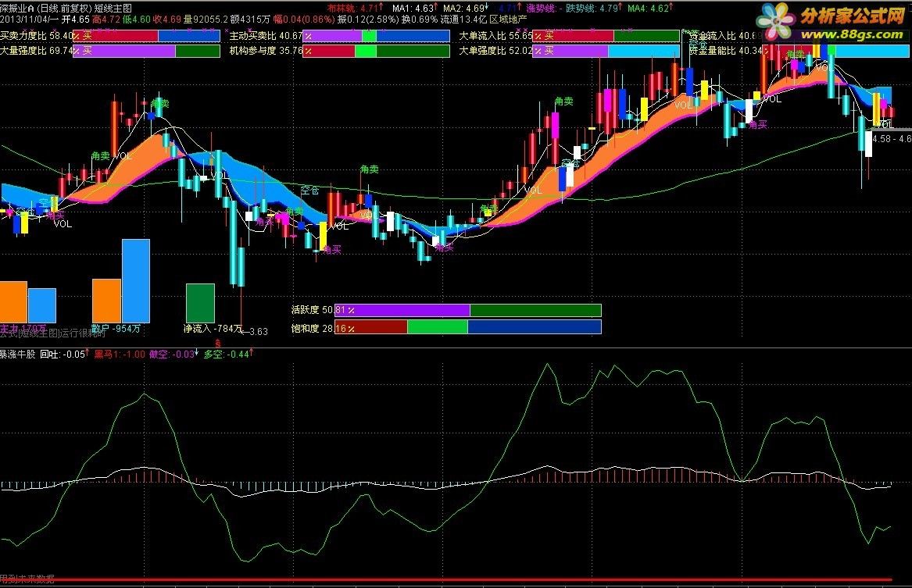Open the 区域地产 sector label

coord(508,20)
